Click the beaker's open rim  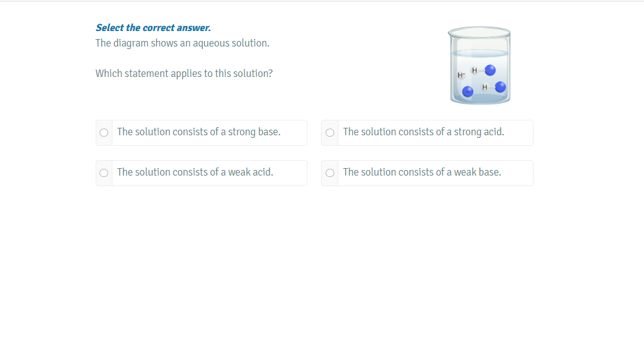[479, 31]
